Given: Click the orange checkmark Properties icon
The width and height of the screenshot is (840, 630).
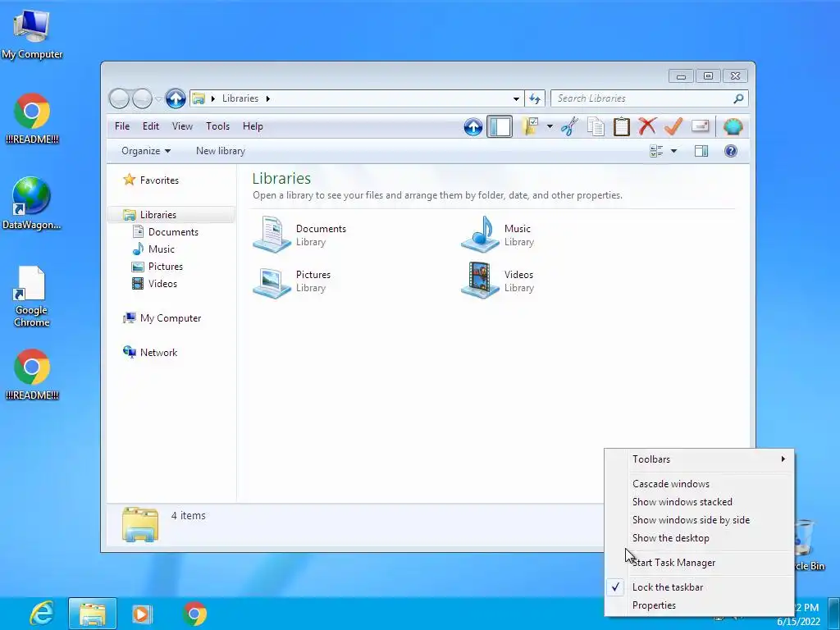Looking at the screenshot, I should click(x=673, y=126).
